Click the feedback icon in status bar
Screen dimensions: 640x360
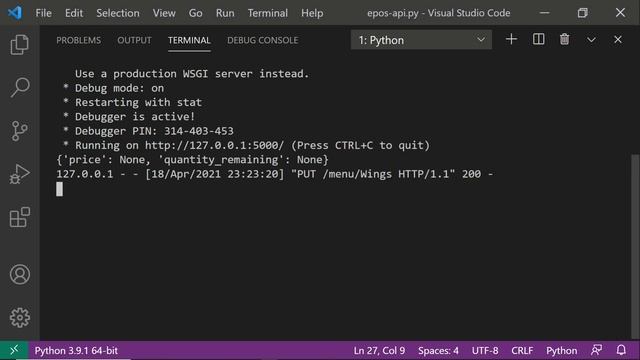(597, 350)
